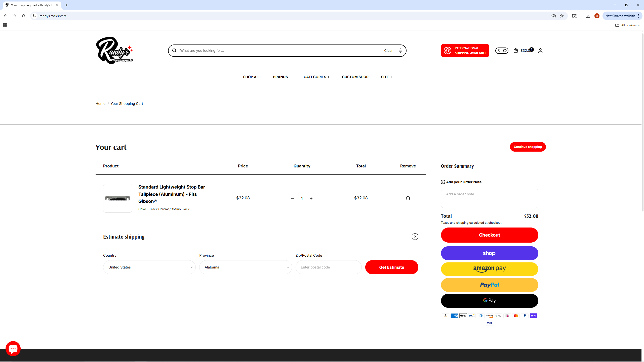The image size is (644, 362).
Task: Bookmark this page with star icon
Action: pyautogui.click(x=562, y=16)
